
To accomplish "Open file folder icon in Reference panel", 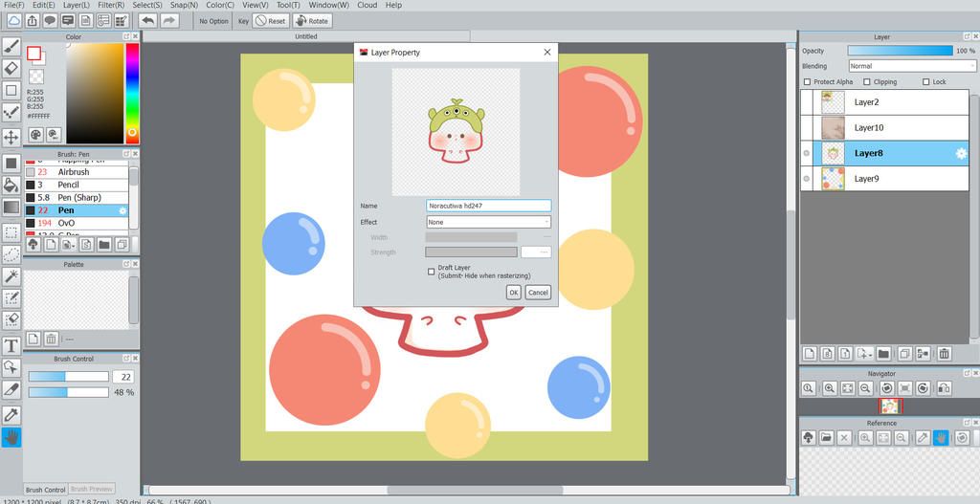I will click(x=826, y=438).
